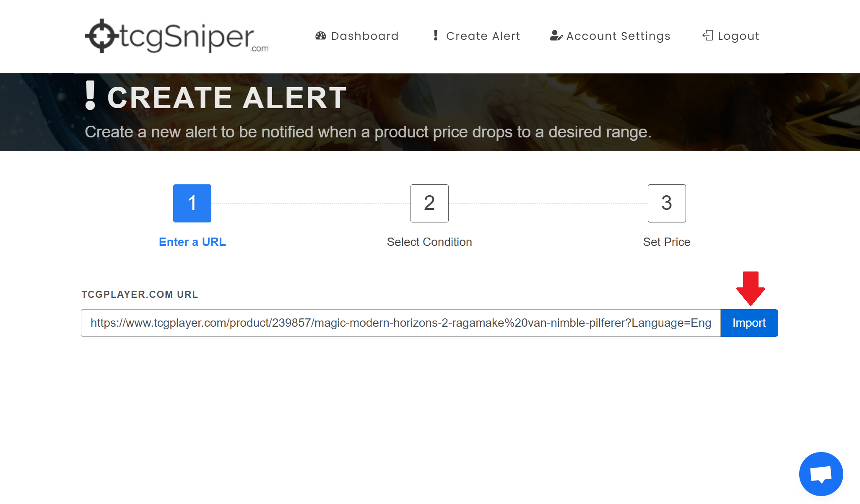Click the blue Import button
The height and width of the screenshot is (504, 860).
coord(749,323)
